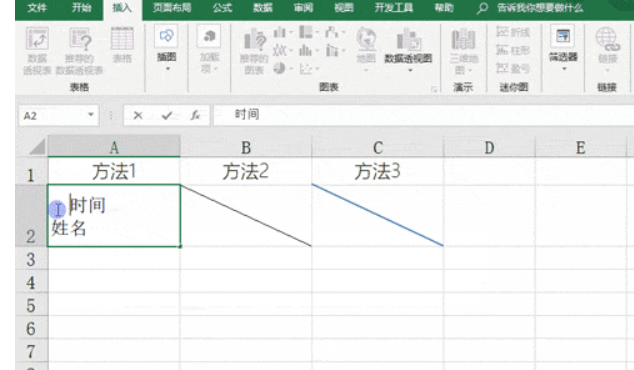Viewport: 634px width, 370px height.
Task: Insert a Line sparkline (折线)
Action: 513,32
